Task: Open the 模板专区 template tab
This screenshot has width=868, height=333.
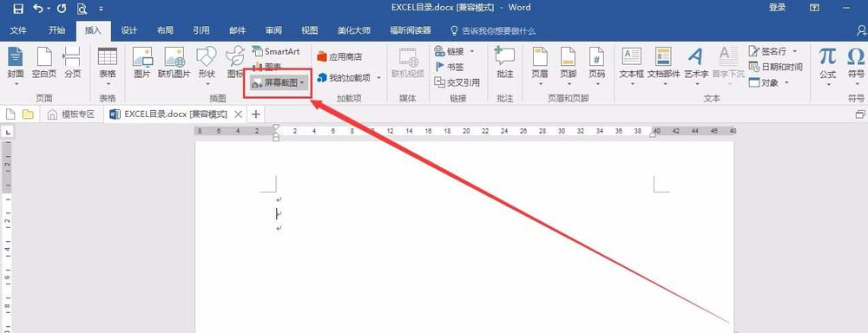Action: click(71, 114)
